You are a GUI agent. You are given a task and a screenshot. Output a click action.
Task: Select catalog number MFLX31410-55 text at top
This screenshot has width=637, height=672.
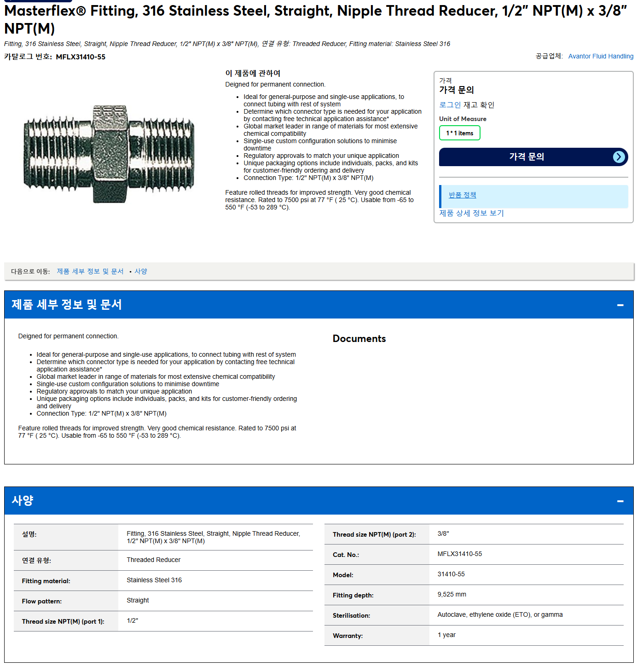pyautogui.click(x=81, y=57)
